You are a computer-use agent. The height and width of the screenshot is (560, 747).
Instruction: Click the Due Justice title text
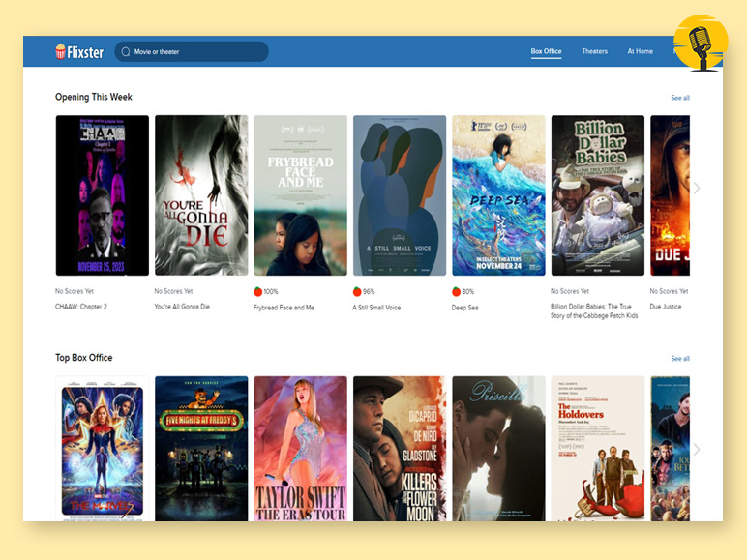[x=666, y=307]
